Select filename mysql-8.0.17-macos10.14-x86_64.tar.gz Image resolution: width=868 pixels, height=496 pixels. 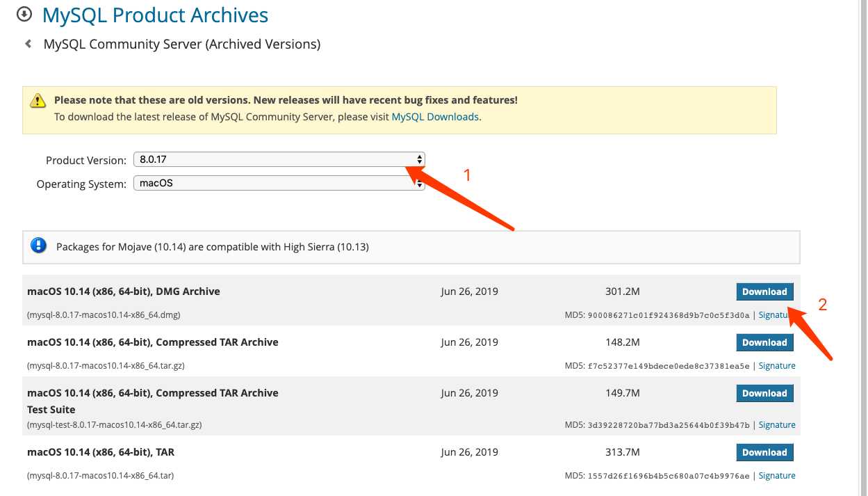[x=106, y=366]
